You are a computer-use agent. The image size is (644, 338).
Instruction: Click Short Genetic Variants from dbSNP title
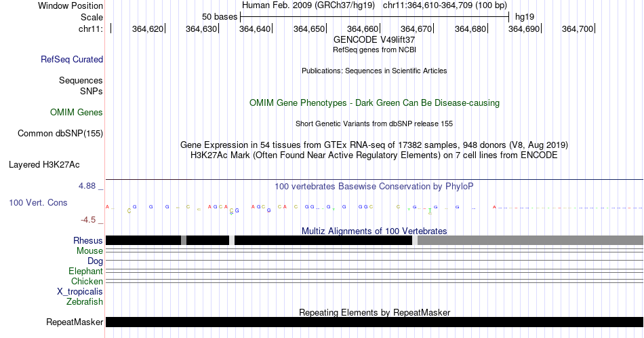[374, 124]
